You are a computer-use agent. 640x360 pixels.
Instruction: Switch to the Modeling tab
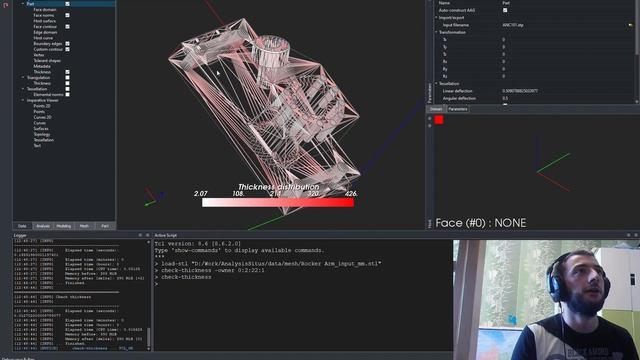pos(64,226)
